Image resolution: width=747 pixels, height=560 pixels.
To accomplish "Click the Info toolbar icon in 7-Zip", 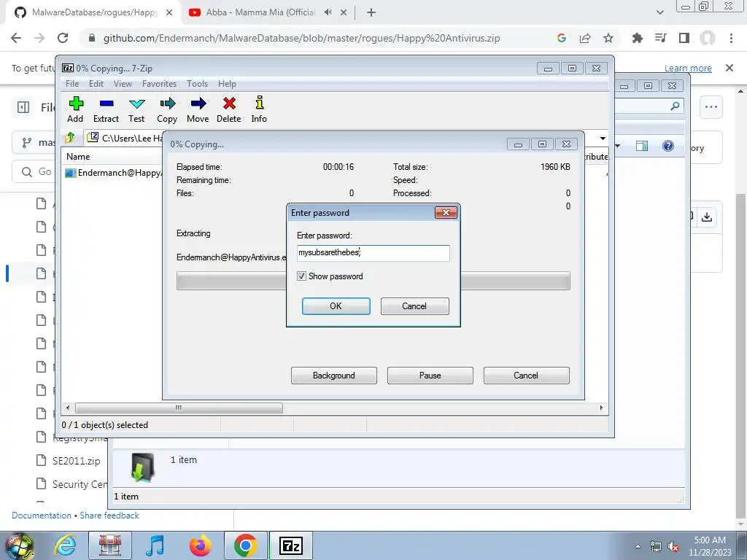I will (x=259, y=109).
